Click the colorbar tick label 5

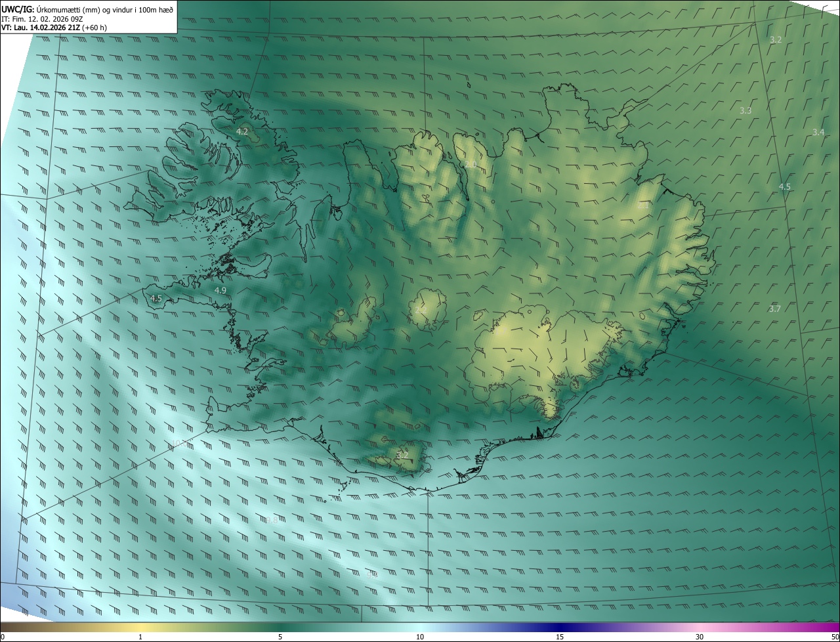click(280, 637)
